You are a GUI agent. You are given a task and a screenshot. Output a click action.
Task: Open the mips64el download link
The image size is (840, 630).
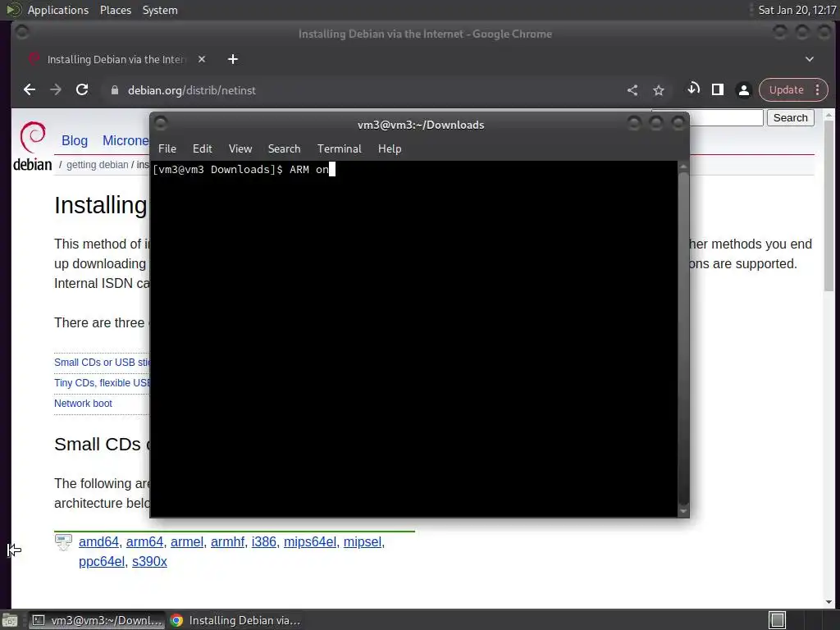(x=310, y=541)
